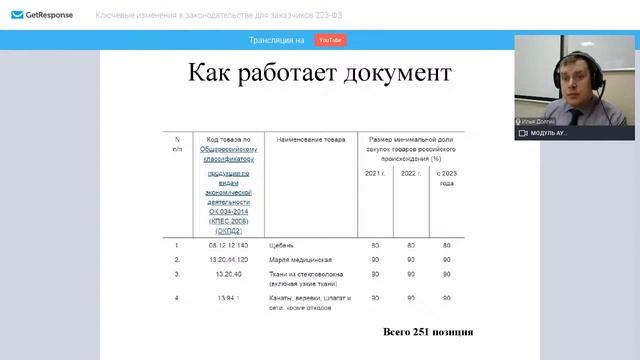Click the GetResponse envelope logo icon
This screenshot has height=360, width=640.
[17, 15]
